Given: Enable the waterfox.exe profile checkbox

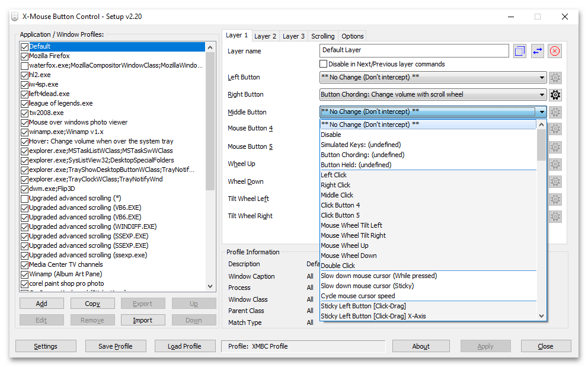Looking at the screenshot, I should 25,66.
